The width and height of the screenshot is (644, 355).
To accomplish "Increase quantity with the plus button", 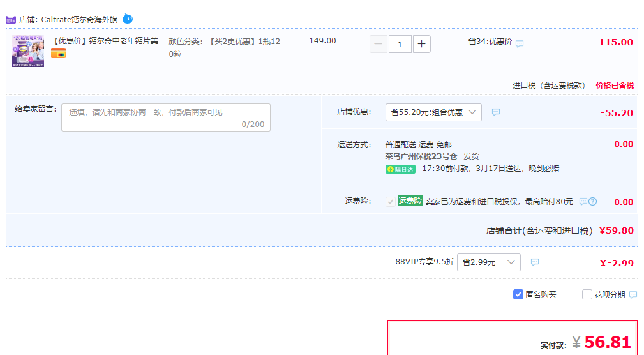I will click(421, 44).
